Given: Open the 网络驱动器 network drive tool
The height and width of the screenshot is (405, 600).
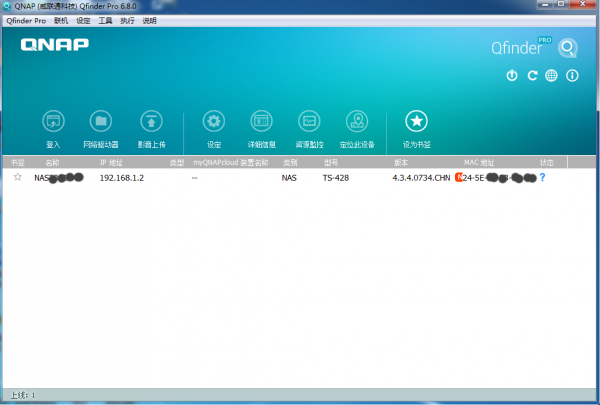Looking at the screenshot, I should [100, 122].
